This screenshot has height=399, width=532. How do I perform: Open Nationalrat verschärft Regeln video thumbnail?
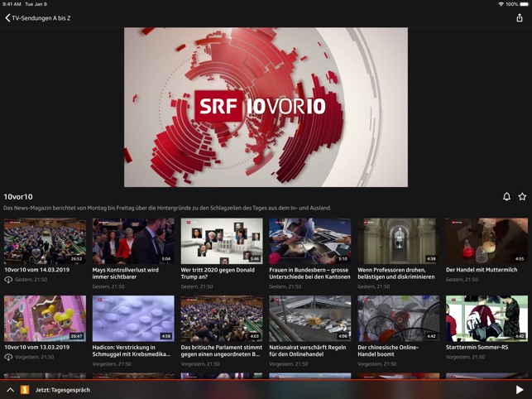pos(310,319)
